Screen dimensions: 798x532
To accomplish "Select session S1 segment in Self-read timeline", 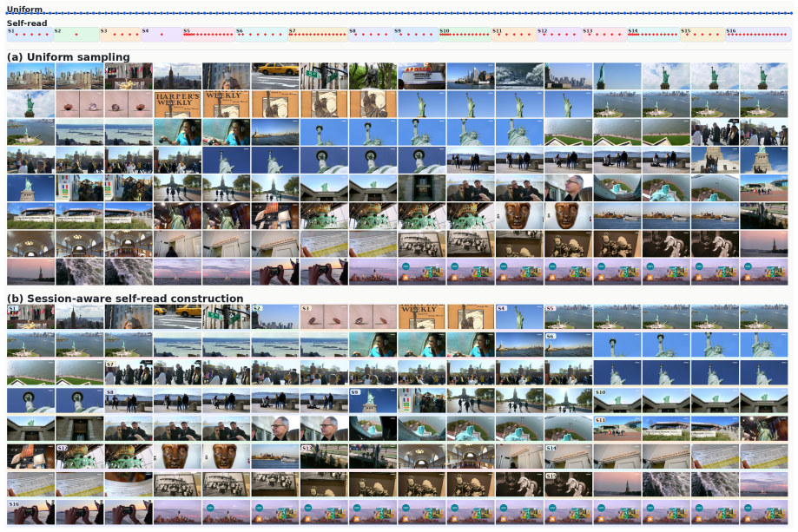I will point(30,35).
